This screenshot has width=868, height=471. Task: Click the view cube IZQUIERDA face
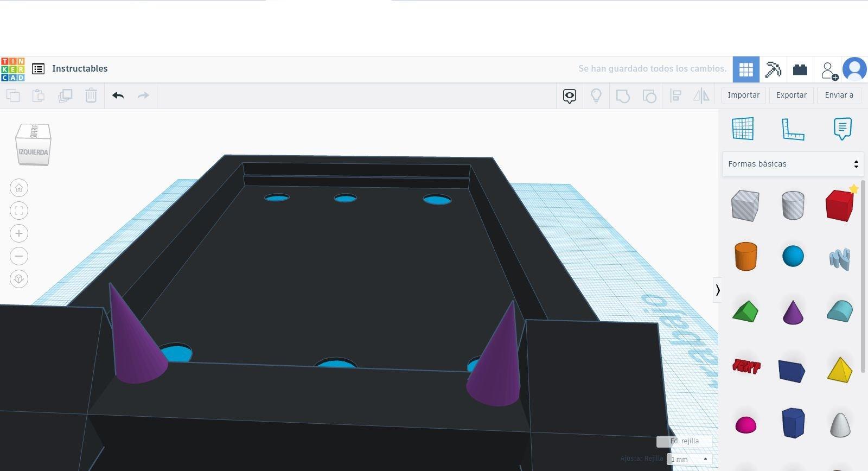33,152
